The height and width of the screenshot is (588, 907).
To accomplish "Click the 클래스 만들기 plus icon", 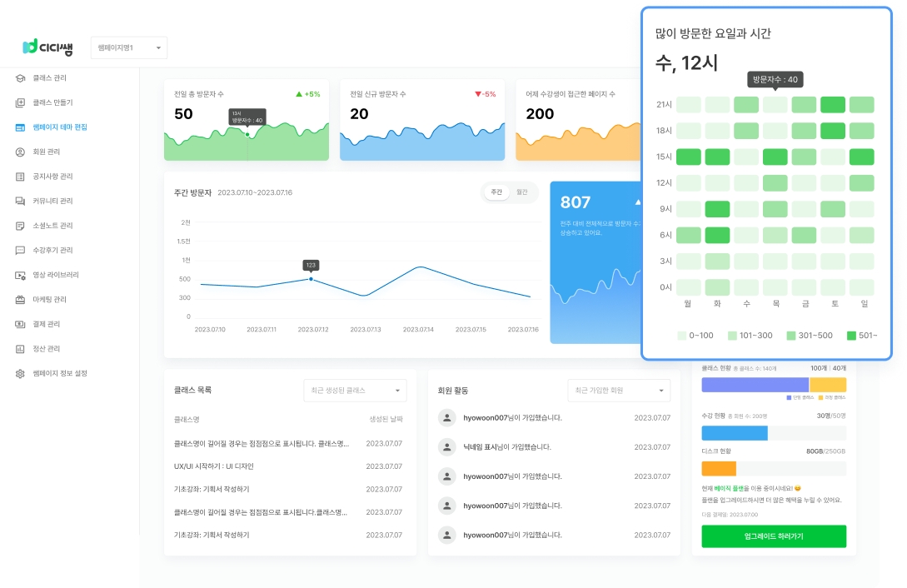I will [20, 103].
